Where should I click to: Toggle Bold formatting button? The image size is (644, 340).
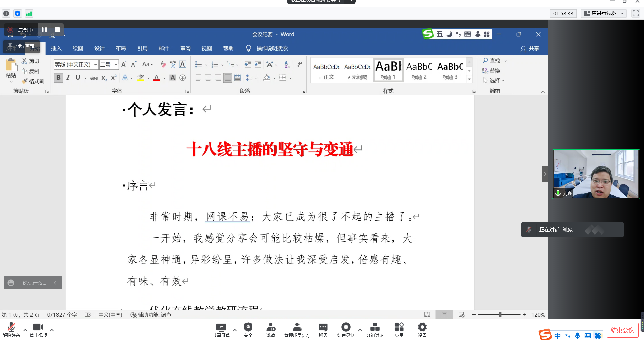(x=58, y=78)
